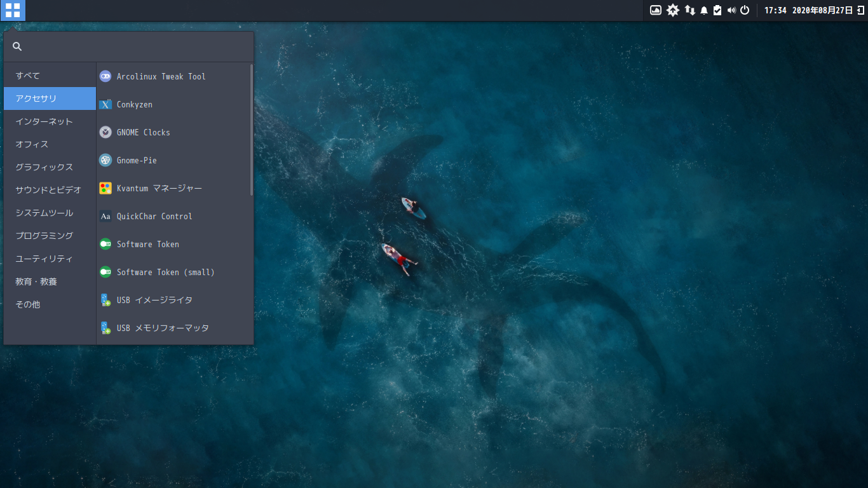
Task: Click the QuickChar Control label text
Action: (154, 216)
